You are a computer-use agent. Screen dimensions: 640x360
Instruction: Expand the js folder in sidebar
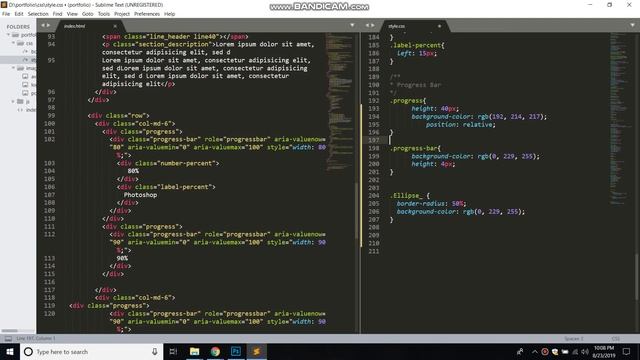point(13,101)
